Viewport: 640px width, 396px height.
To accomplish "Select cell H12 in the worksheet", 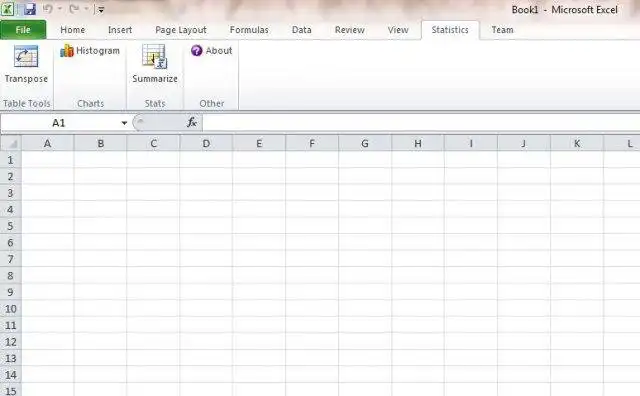I will (418, 342).
